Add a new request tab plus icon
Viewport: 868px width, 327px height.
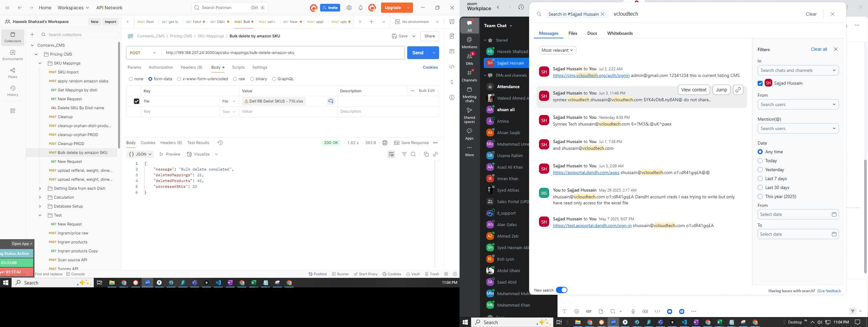point(371,22)
